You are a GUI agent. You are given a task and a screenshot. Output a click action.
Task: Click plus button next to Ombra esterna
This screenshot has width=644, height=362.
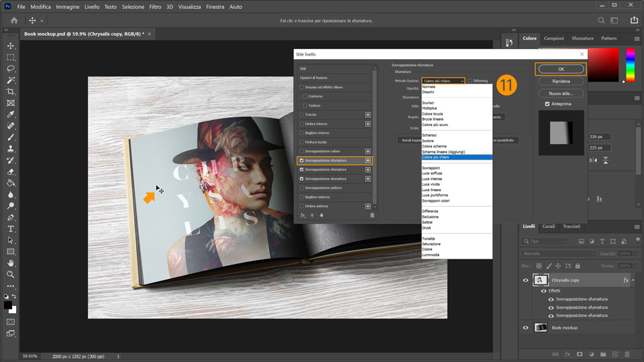(368, 206)
